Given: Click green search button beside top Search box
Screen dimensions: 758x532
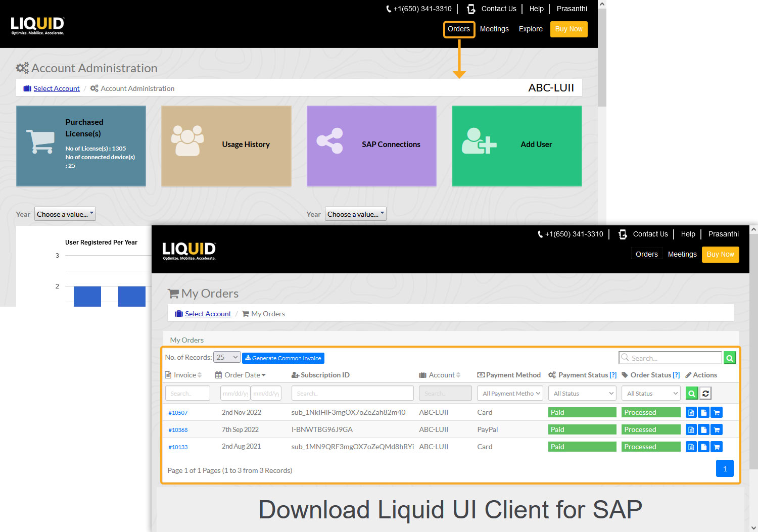Looking at the screenshot, I should tap(730, 358).
